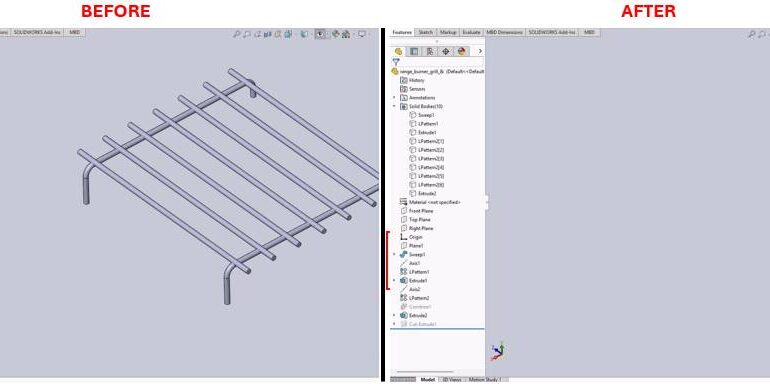Viewport: 770px width, 384px height.
Task: Select LPattern2[4] solid body
Action: point(427,167)
